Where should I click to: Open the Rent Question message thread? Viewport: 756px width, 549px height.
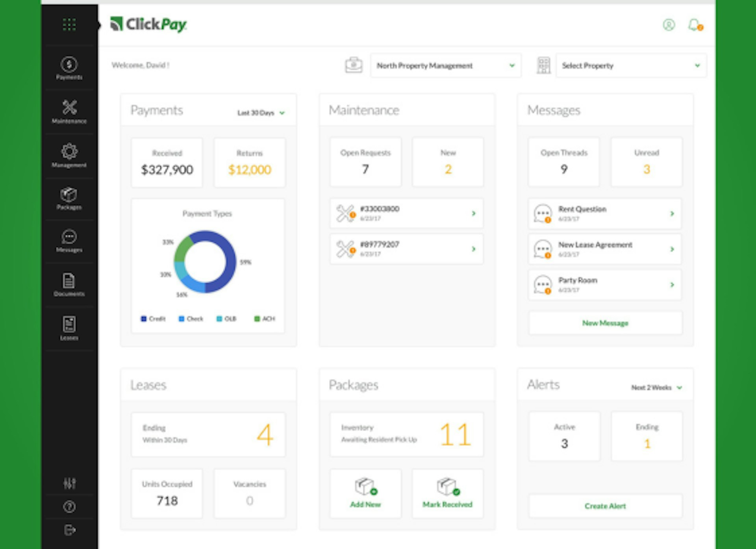point(604,213)
